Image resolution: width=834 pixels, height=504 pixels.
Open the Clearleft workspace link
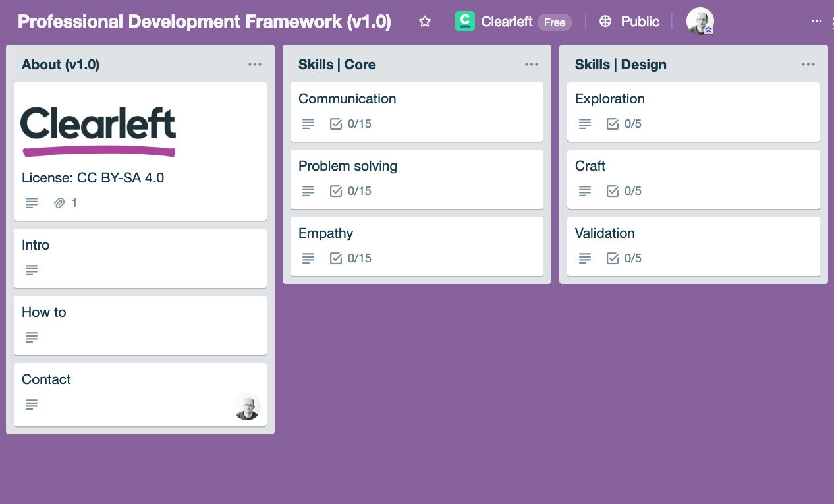507,22
